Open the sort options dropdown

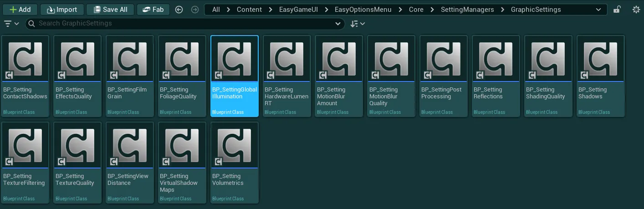pos(358,24)
